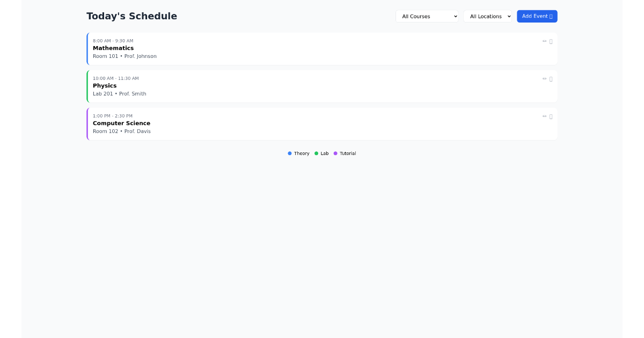644x338 pixels.
Task: Click the rectangle icon beside Computer Science's pencil
Action: (551, 116)
